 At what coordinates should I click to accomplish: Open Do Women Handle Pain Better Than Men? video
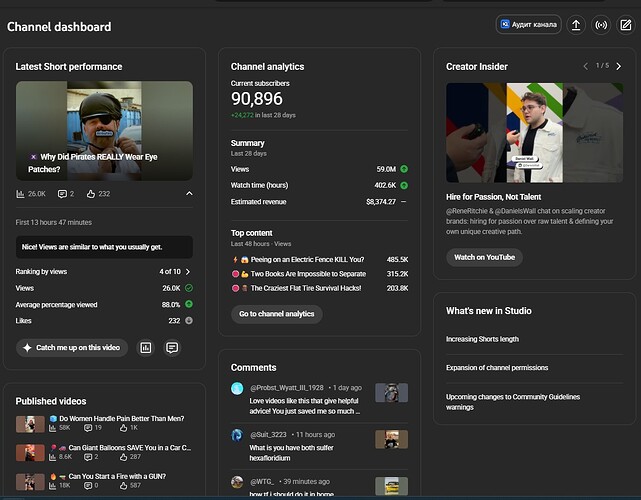[x=122, y=419]
